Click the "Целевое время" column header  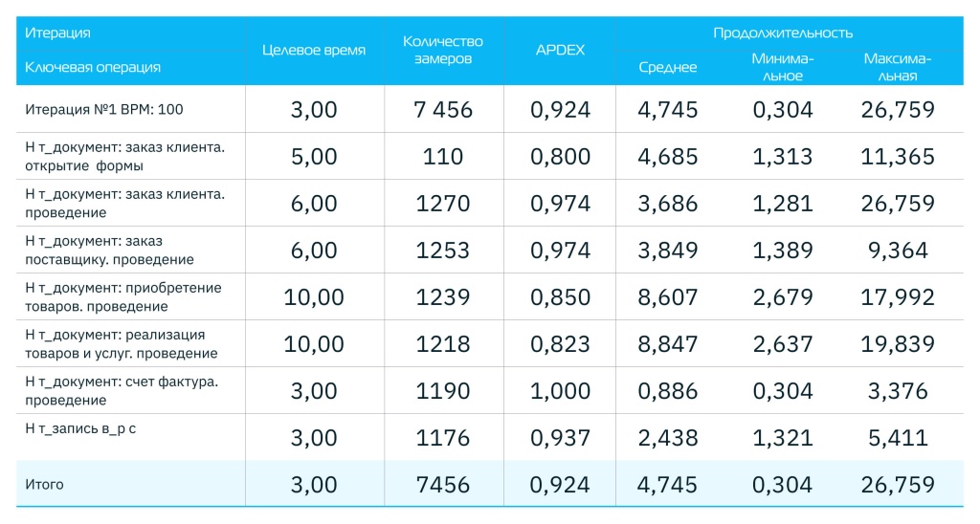point(313,50)
